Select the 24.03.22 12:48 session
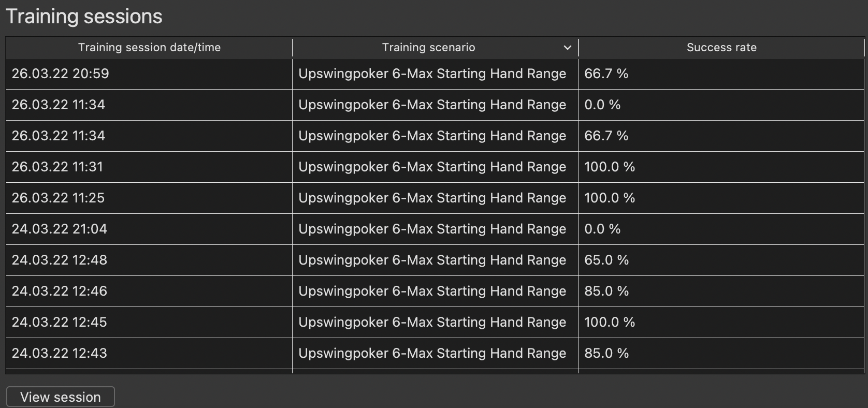The width and height of the screenshot is (868, 408). click(x=60, y=260)
